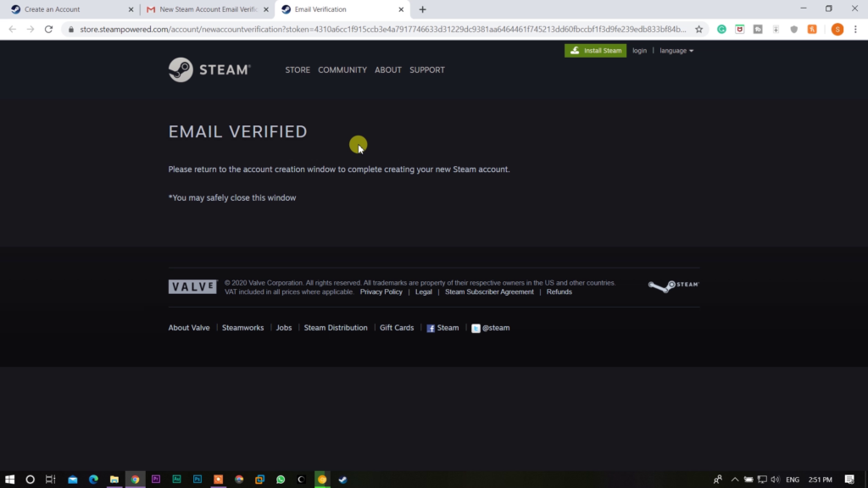Click the Cortana search circle
This screenshot has height=488, width=868.
click(x=30, y=480)
